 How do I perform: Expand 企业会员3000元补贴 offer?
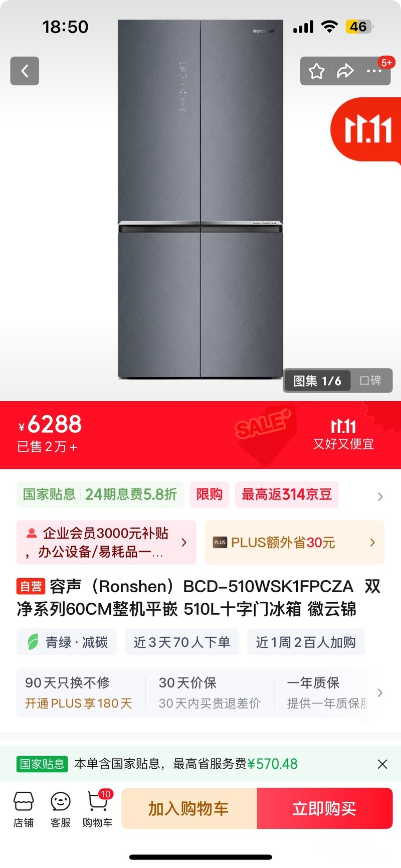pos(106,543)
